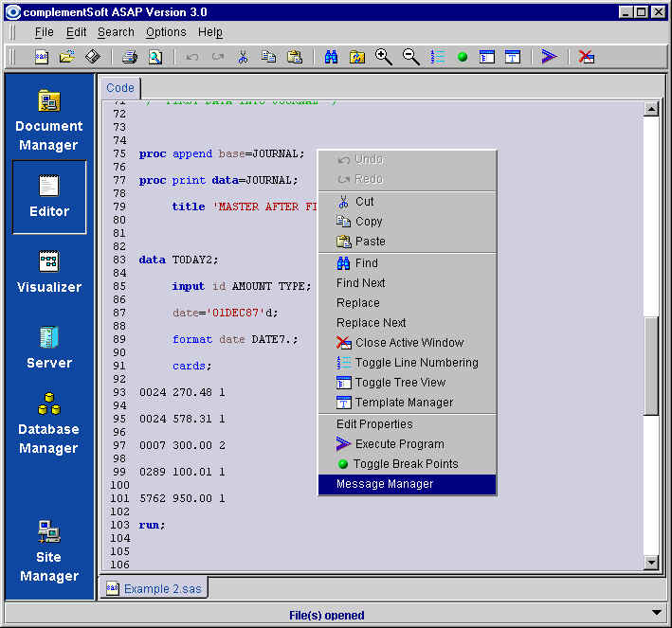
Task: Open the Site Manager panel
Action: [49, 551]
